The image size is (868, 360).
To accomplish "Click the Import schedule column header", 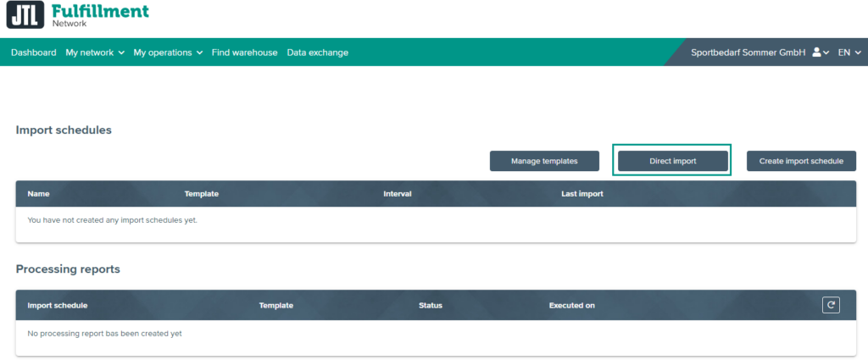I will 58,305.
